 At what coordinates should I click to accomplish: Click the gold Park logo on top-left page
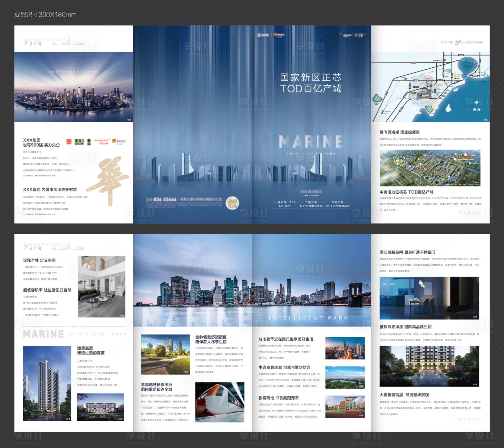coord(33,43)
